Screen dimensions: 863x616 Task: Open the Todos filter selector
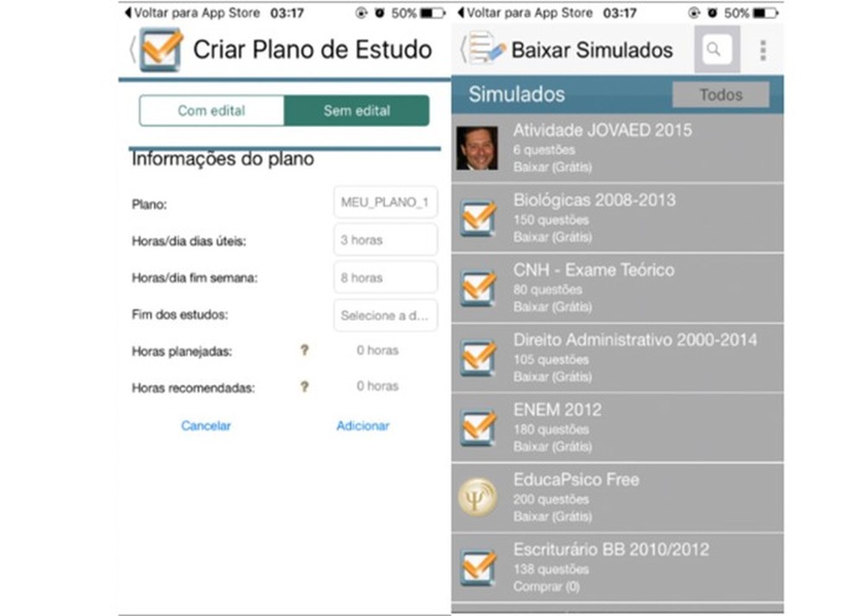coord(721,94)
